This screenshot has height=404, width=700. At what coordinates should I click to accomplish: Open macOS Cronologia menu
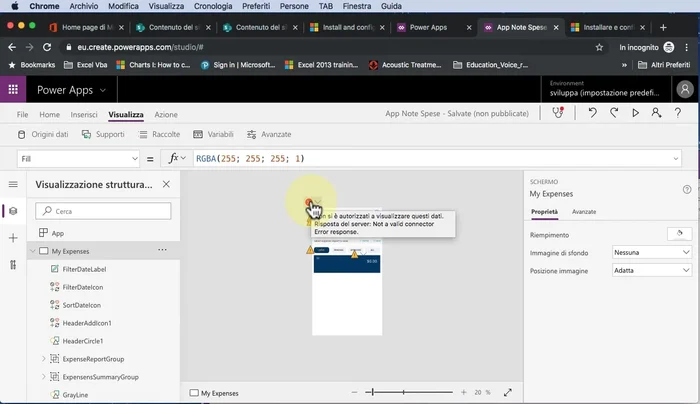[213, 6]
